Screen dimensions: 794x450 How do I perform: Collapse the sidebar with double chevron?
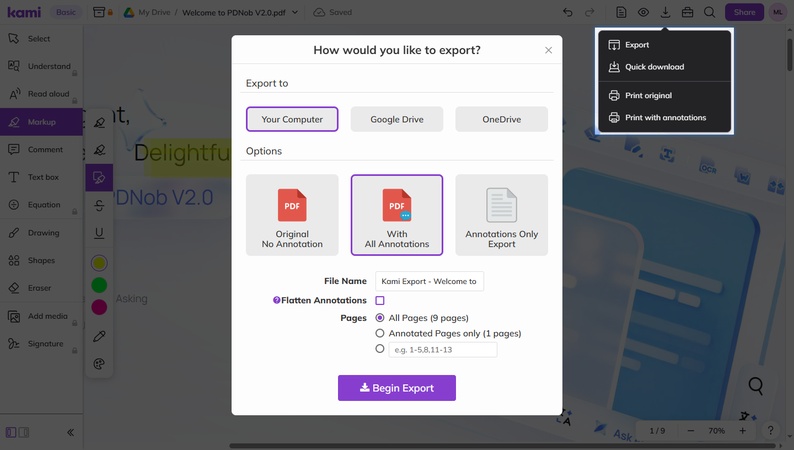pos(70,432)
